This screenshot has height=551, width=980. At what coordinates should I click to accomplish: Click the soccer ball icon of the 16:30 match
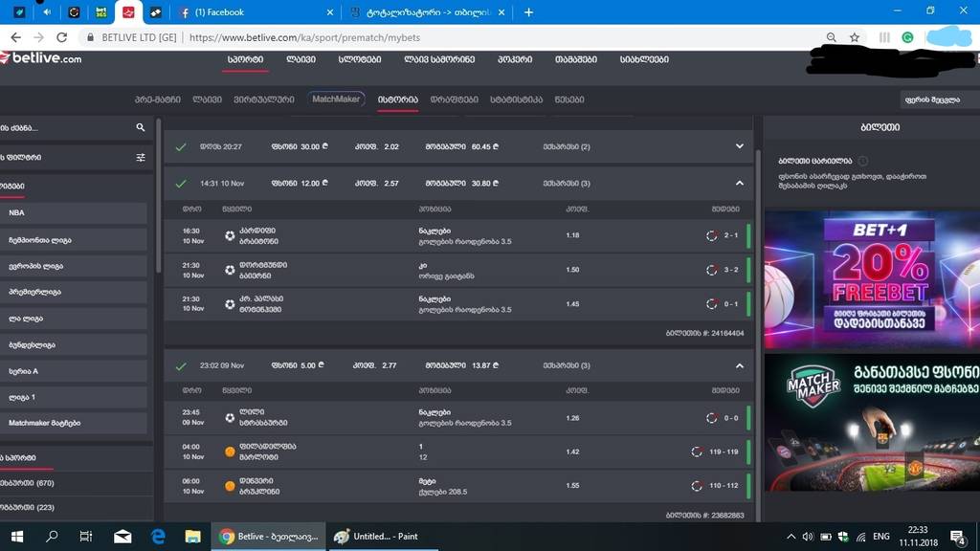(x=230, y=235)
